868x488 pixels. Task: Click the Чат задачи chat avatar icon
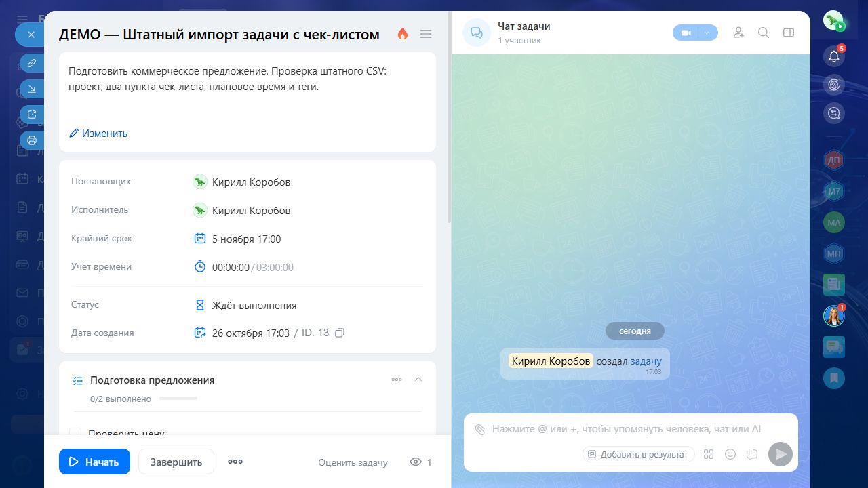tap(477, 33)
